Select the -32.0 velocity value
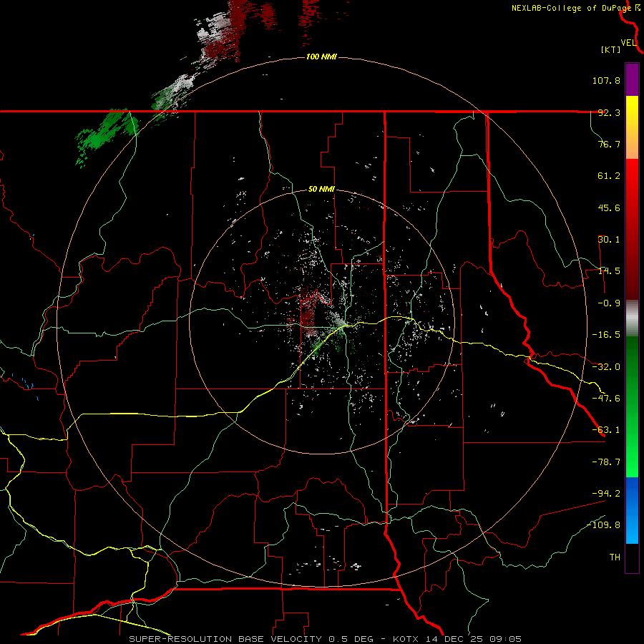 (606, 367)
